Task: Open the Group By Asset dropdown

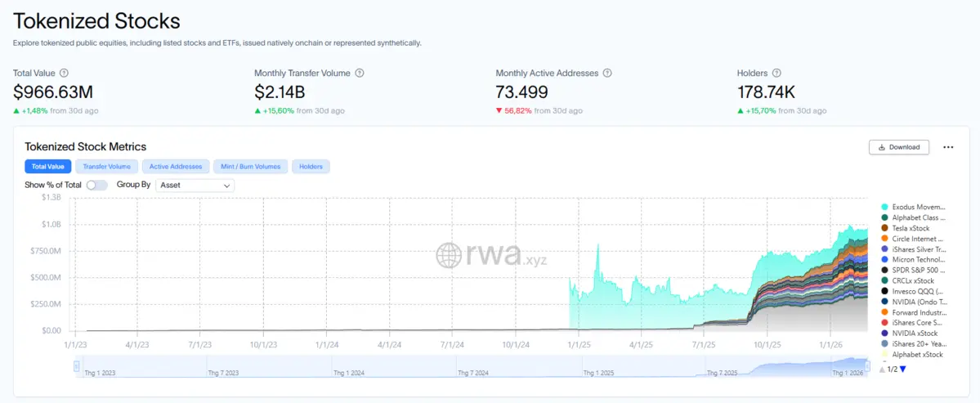Action: [x=195, y=186]
